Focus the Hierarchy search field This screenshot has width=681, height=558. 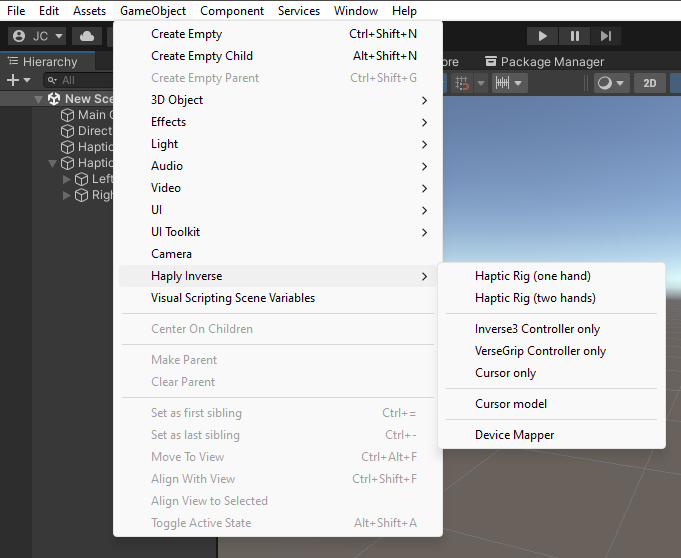(79, 80)
